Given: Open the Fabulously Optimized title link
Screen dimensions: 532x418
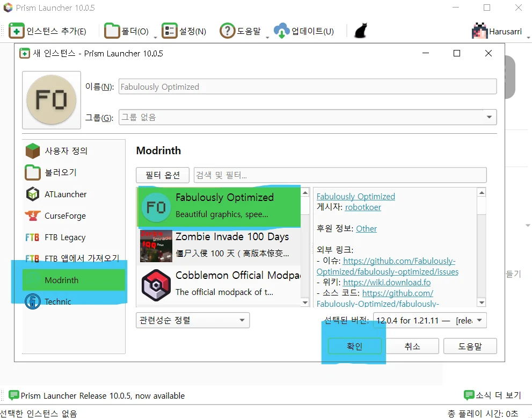Looking at the screenshot, I should [x=355, y=196].
